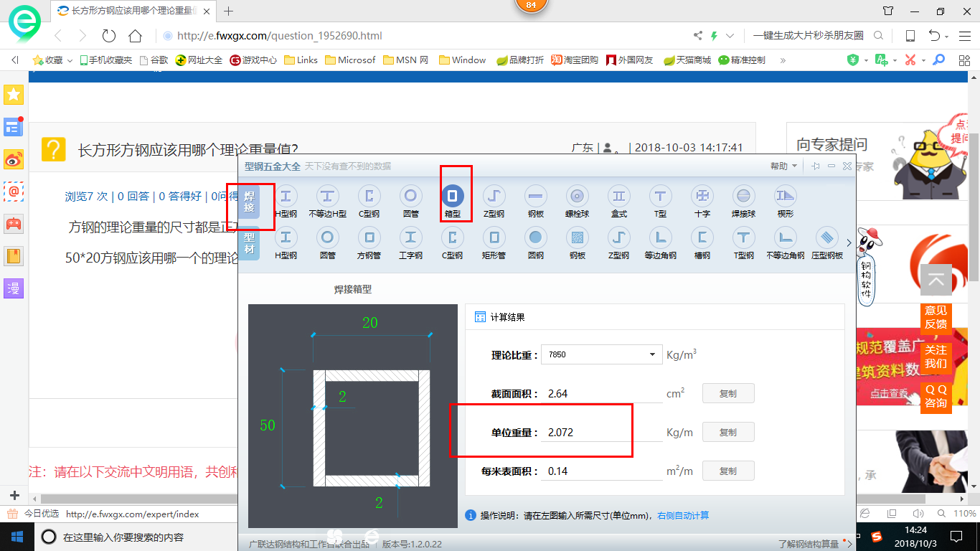Open the Weibo icon in browser sidebar

point(14,159)
